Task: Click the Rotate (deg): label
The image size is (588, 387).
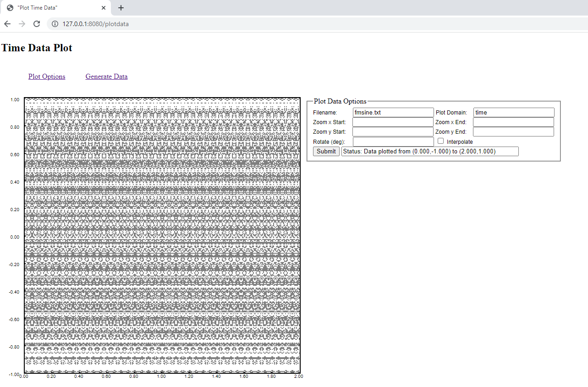Action: [x=329, y=142]
